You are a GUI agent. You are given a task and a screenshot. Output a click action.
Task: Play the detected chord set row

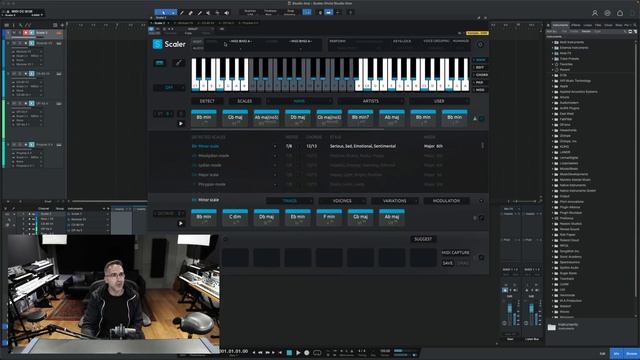point(181,123)
